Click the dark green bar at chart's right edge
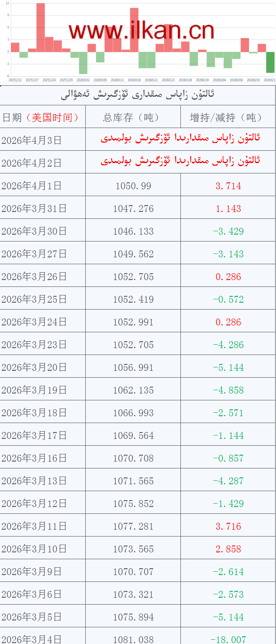Viewport: 276px width, 644px height. coord(270,62)
